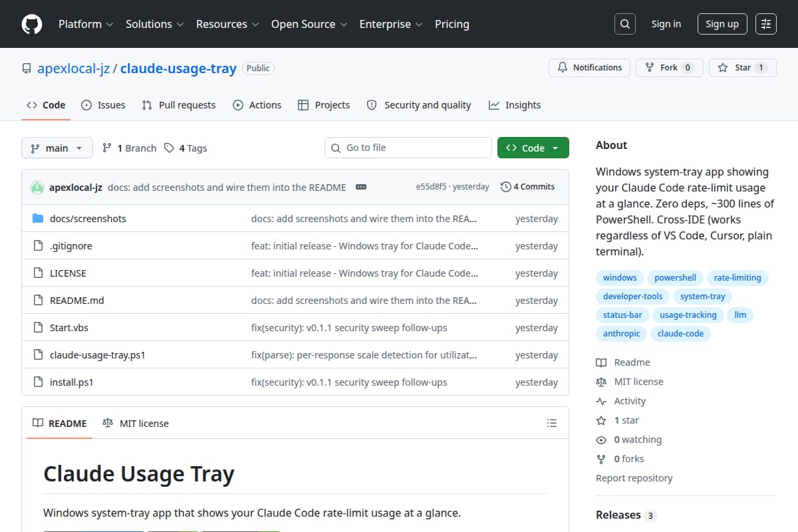
Task: Open the apexlocal-jz owner link in breadcrumb
Action: point(73,68)
